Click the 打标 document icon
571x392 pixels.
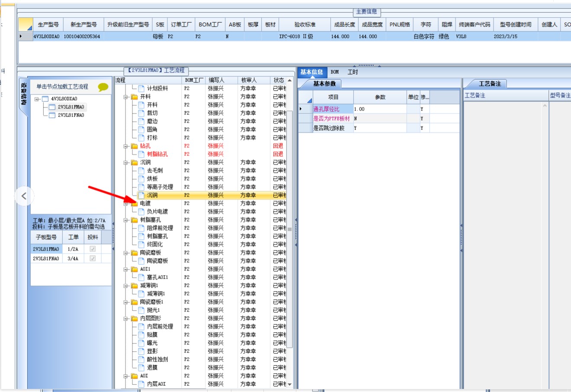[141, 138]
